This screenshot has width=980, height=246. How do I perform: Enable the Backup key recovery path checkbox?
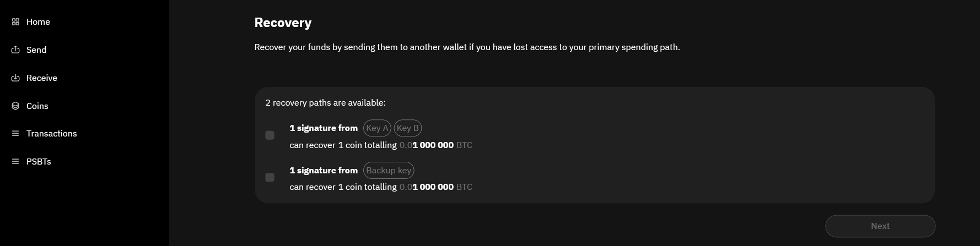270,177
